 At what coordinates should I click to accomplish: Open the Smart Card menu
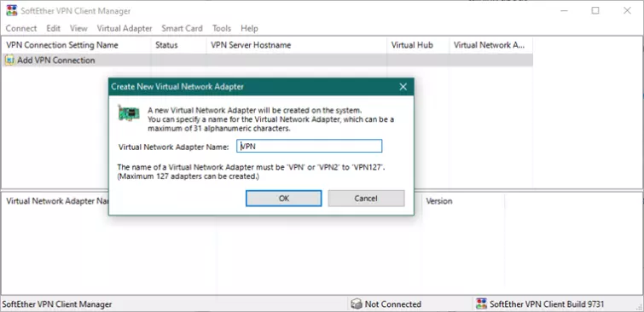pyautogui.click(x=182, y=28)
